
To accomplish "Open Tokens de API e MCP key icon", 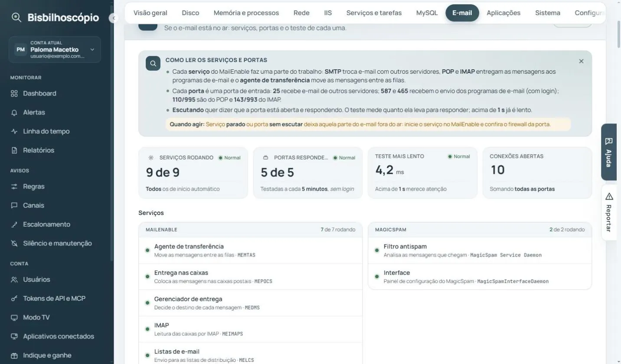I will coord(14,299).
